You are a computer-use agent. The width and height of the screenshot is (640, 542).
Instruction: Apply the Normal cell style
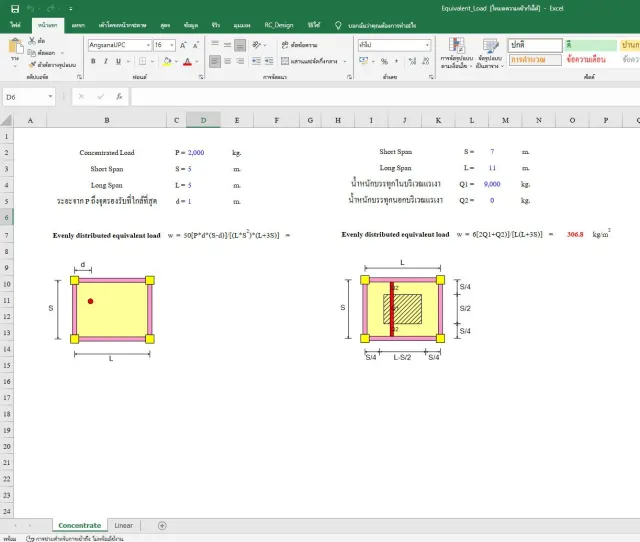coord(535,45)
